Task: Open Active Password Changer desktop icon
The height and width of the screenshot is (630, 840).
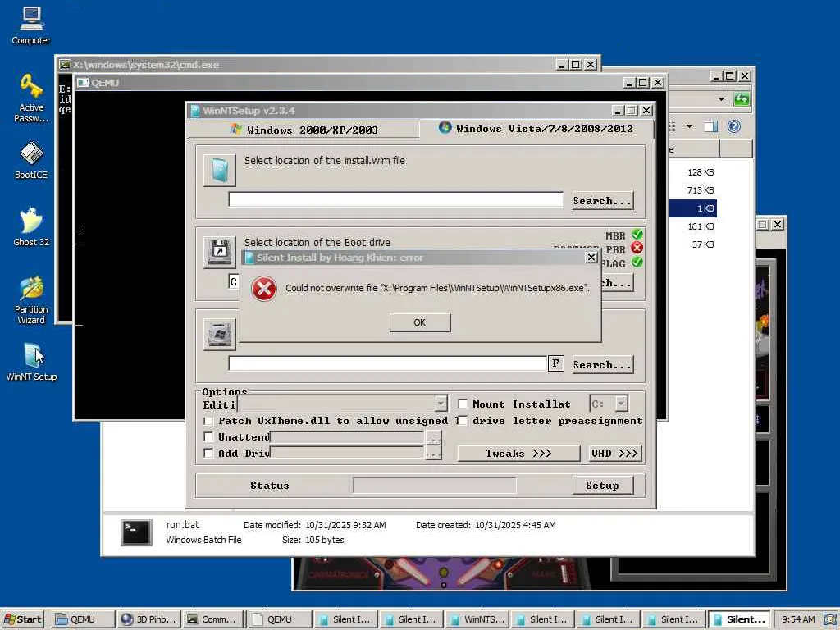Action: pyautogui.click(x=31, y=98)
